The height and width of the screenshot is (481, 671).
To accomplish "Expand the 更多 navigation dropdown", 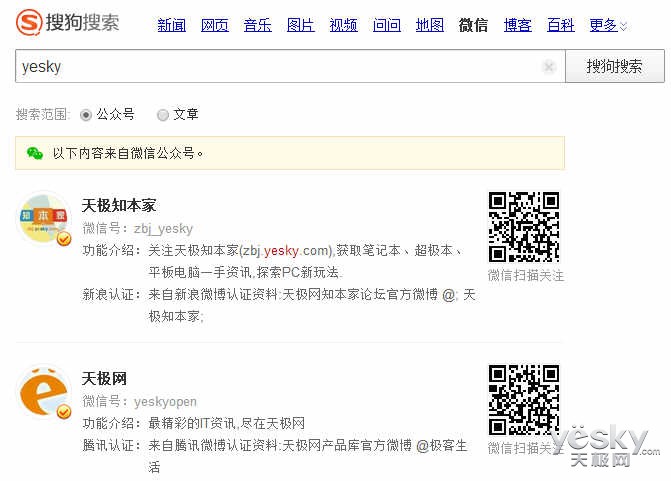I will 608,25.
